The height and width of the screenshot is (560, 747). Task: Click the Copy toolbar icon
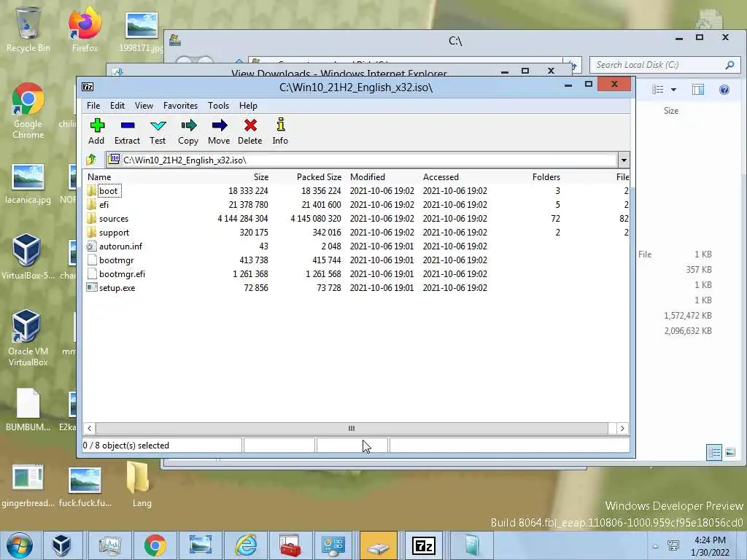pos(188,131)
